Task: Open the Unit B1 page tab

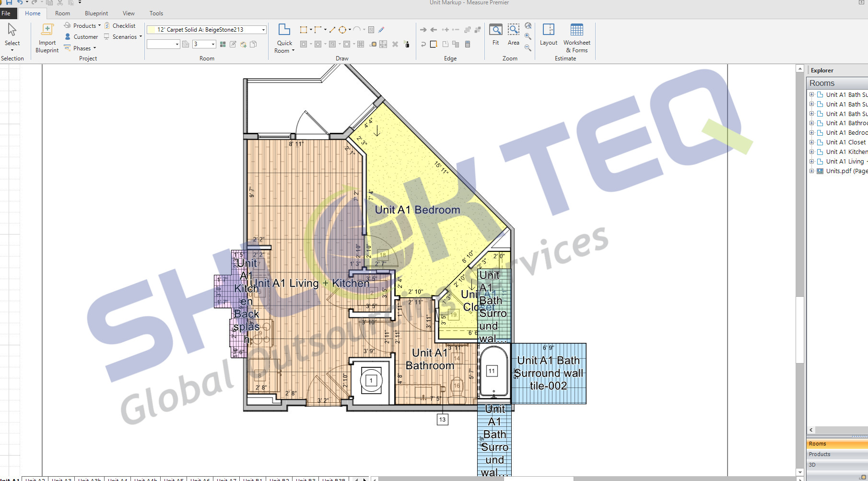Action: pyautogui.click(x=253, y=479)
